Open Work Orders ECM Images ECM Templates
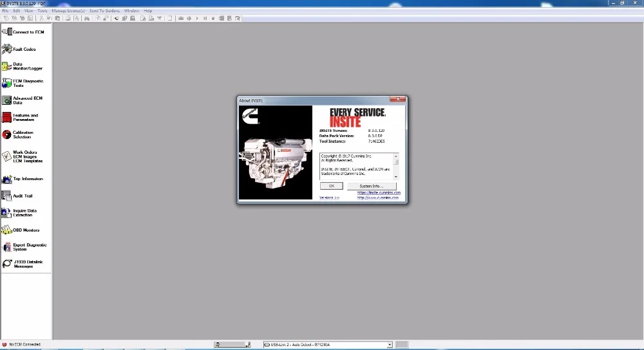Image resolution: width=644 pixels, height=350 pixels. coord(22,156)
